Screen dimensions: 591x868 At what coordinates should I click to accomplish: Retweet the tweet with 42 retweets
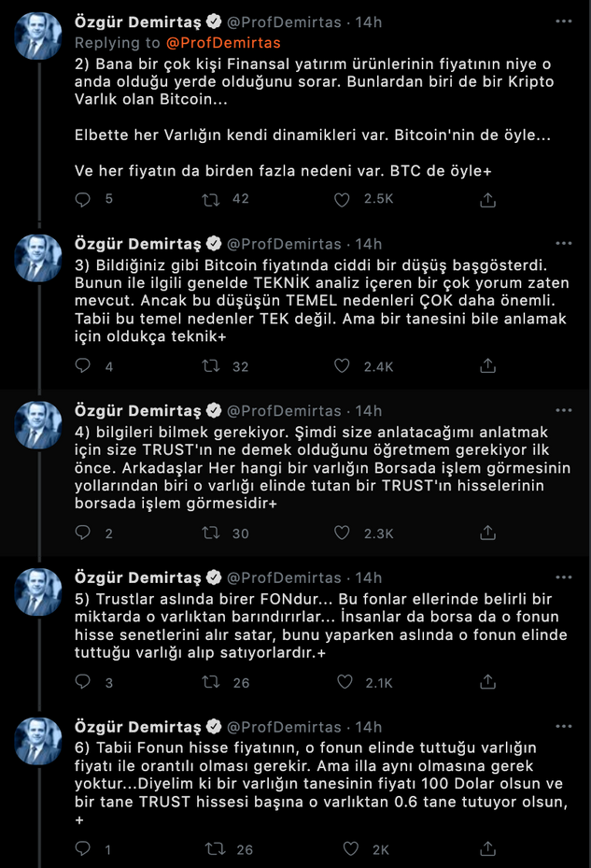point(212,199)
